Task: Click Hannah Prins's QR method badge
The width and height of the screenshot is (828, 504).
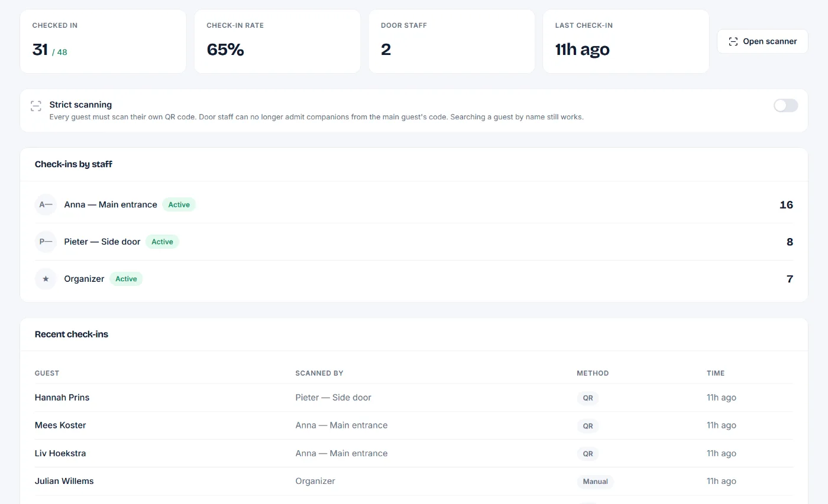Action: pyautogui.click(x=588, y=398)
